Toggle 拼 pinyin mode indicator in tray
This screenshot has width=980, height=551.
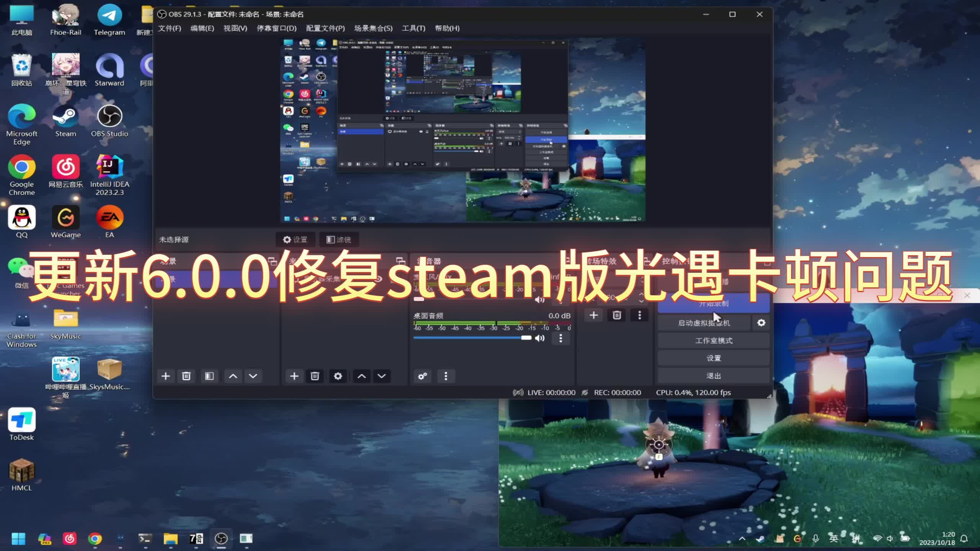[x=856, y=539]
